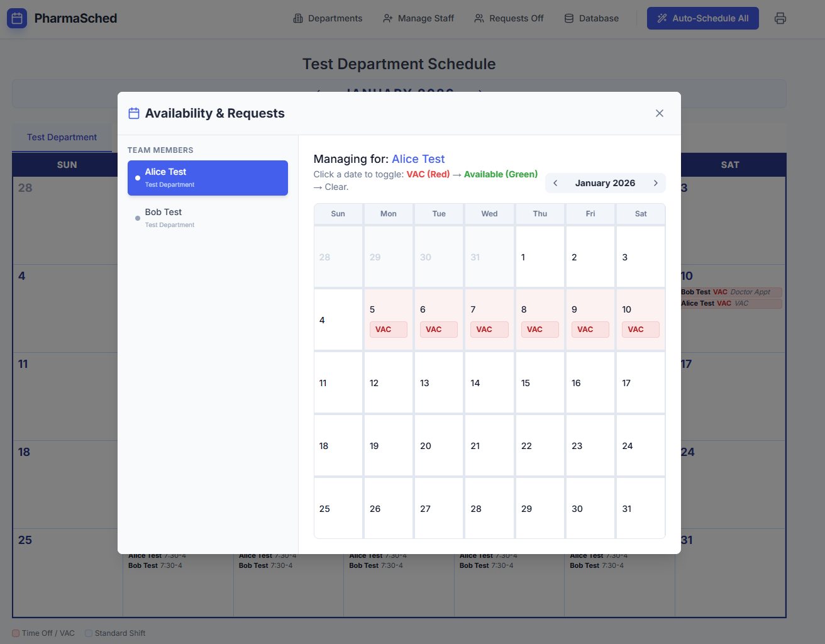Click the Requests Off people icon
825x644 pixels.
click(x=479, y=18)
